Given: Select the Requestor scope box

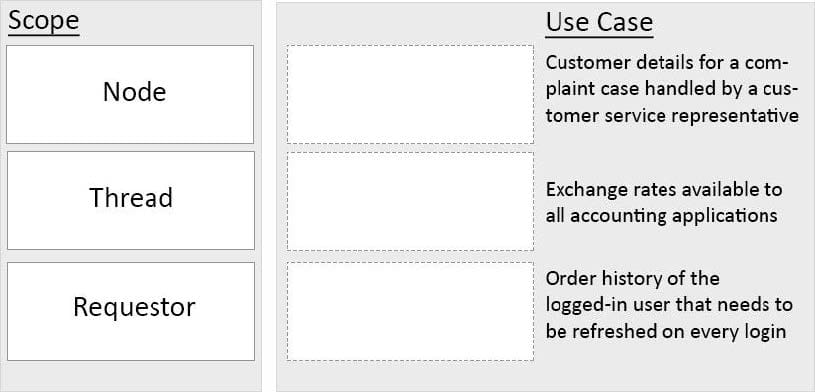Looking at the screenshot, I should pyautogui.click(x=130, y=311).
